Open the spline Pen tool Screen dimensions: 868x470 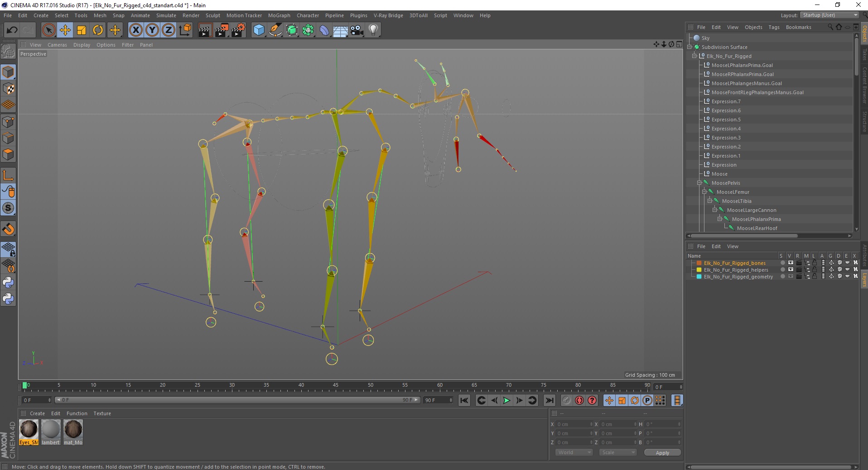point(275,30)
